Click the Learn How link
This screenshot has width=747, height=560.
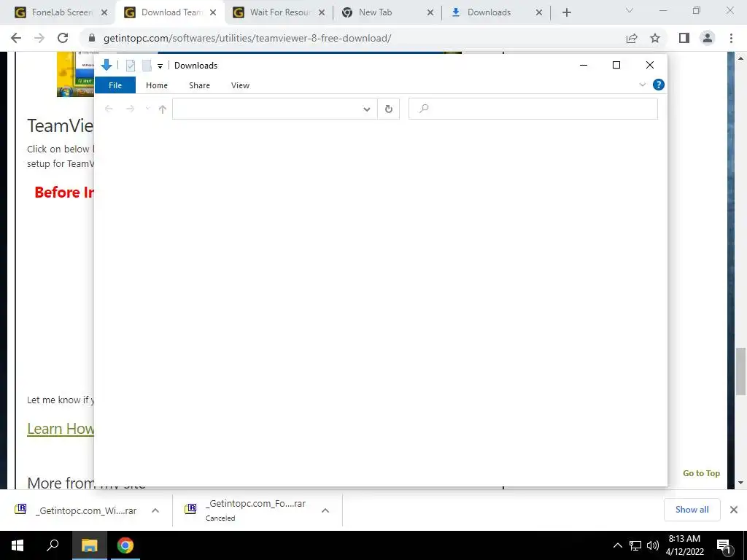[61, 429]
